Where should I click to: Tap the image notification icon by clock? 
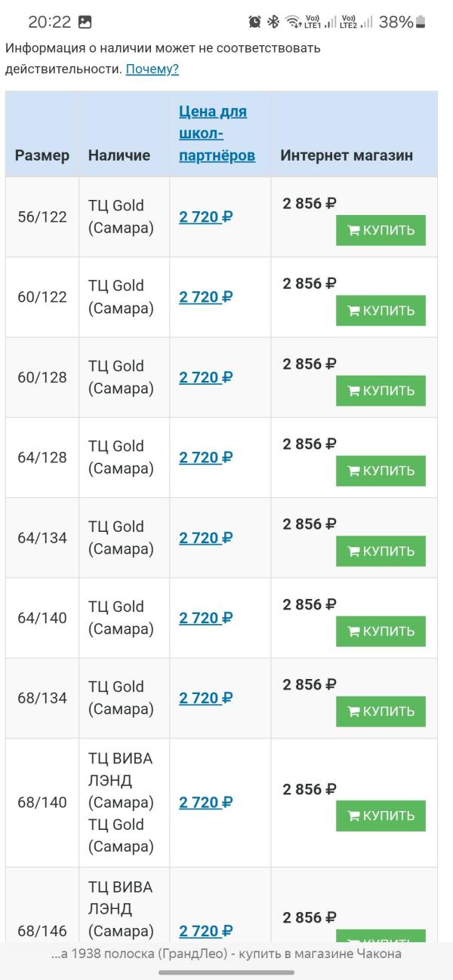pyautogui.click(x=85, y=22)
